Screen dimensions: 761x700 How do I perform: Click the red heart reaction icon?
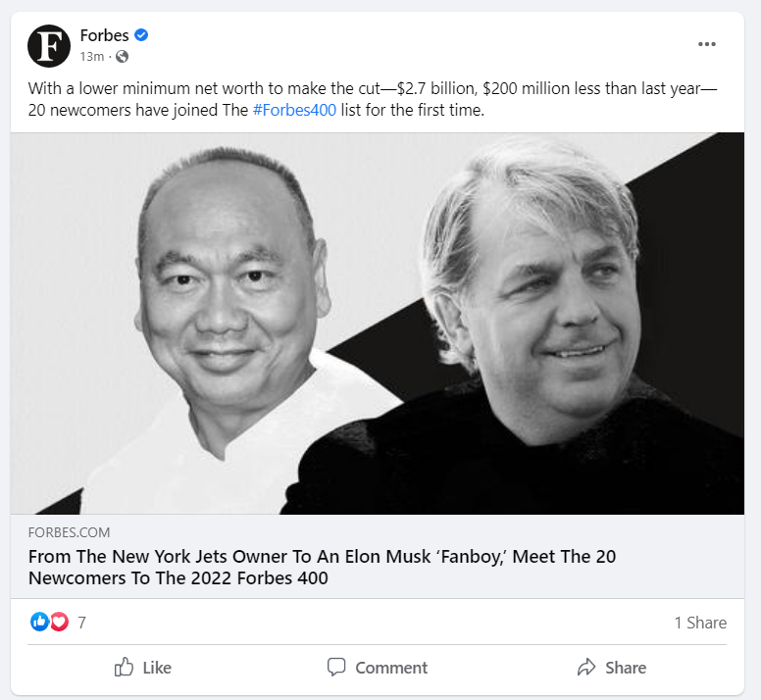coord(59,622)
